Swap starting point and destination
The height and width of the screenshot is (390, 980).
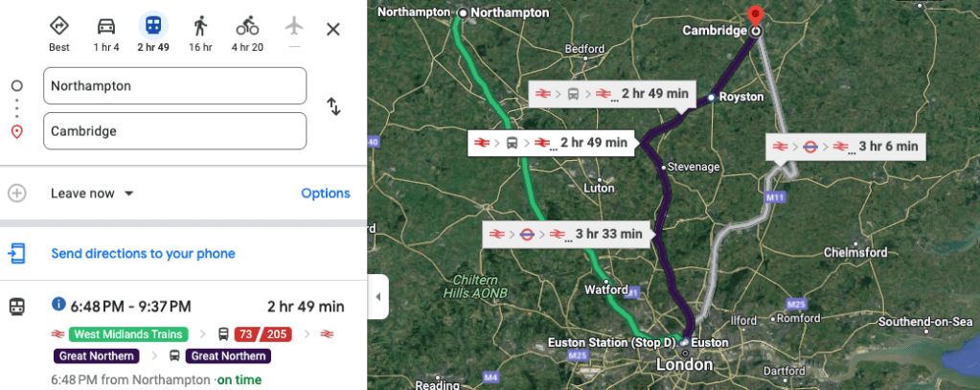(333, 106)
